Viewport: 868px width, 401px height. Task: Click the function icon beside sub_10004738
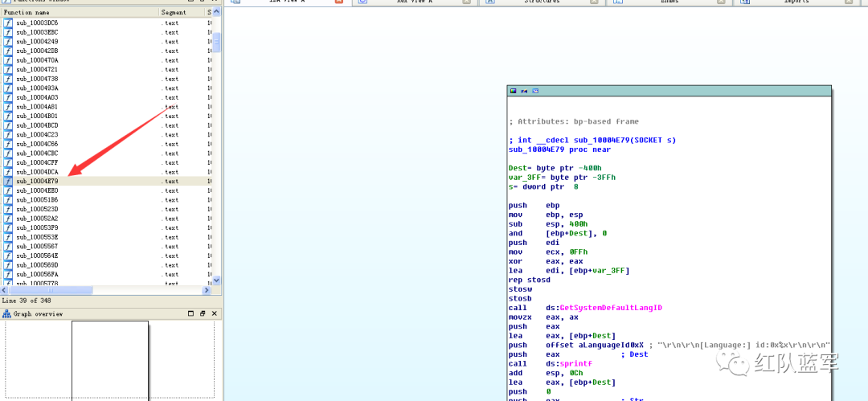click(8, 80)
